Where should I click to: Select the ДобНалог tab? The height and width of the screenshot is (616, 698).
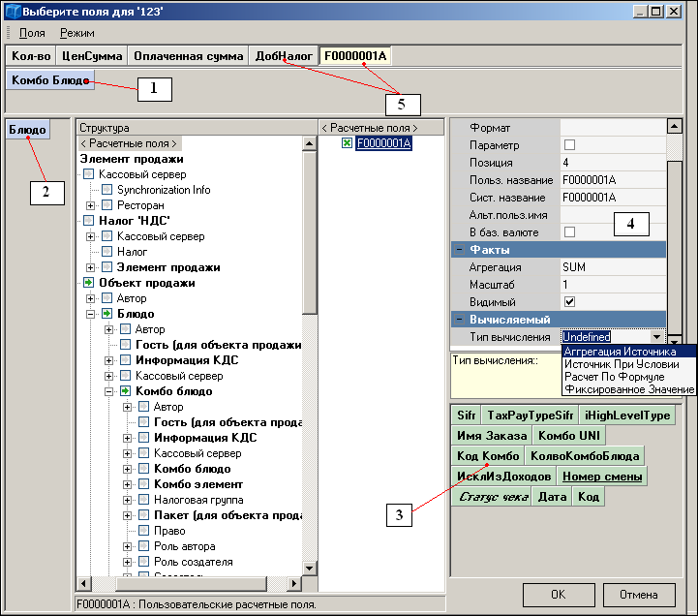[x=283, y=56]
